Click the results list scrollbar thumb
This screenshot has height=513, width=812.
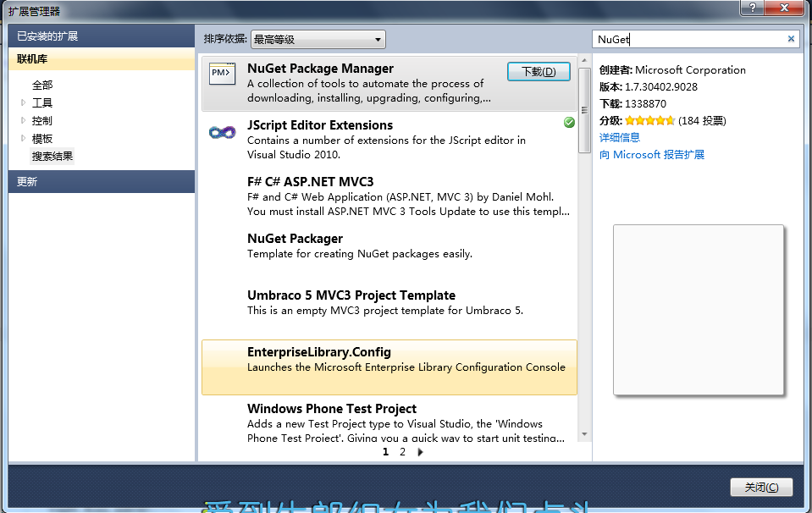(x=584, y=110)
